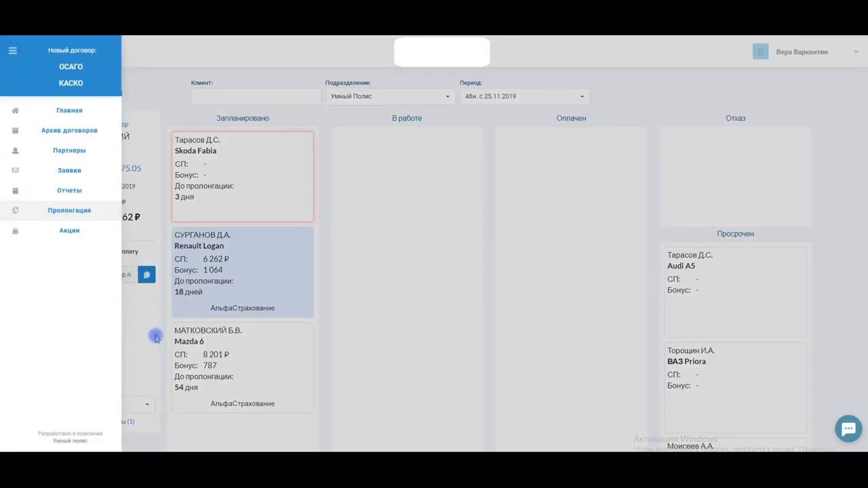Click the blue copy link button
The image size is (868, 488).
(146, 274)
